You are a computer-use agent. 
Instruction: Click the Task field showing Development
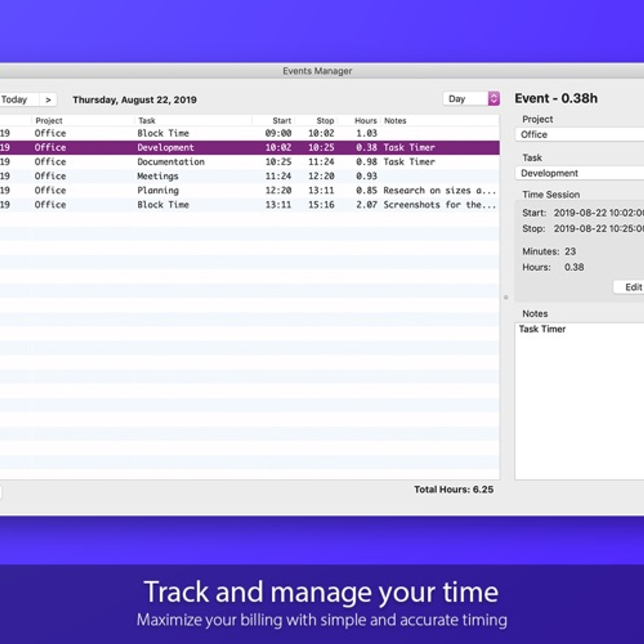click(x=580, y=173)
